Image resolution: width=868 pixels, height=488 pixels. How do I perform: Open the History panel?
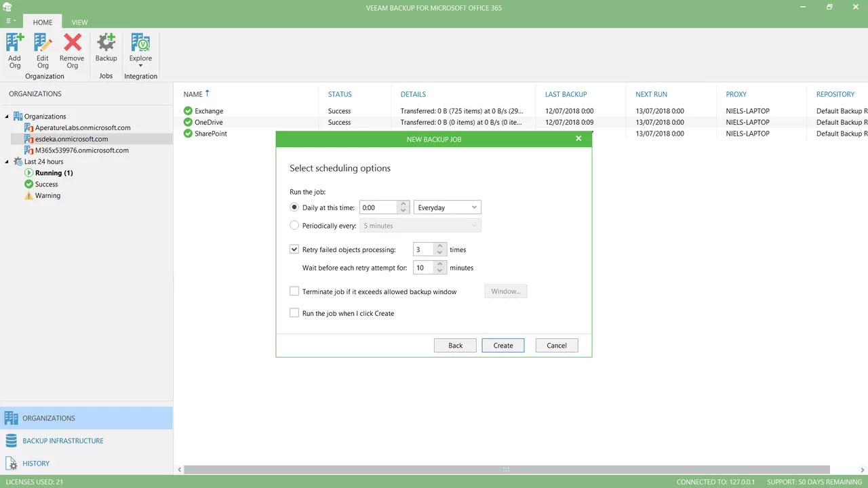pyautogui.click(x=36, y=463)
